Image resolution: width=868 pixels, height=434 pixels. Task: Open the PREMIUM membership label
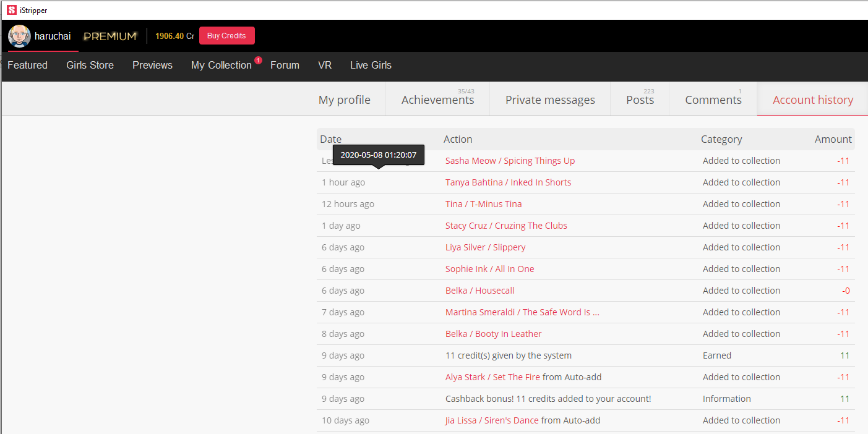tap(110, 36)
